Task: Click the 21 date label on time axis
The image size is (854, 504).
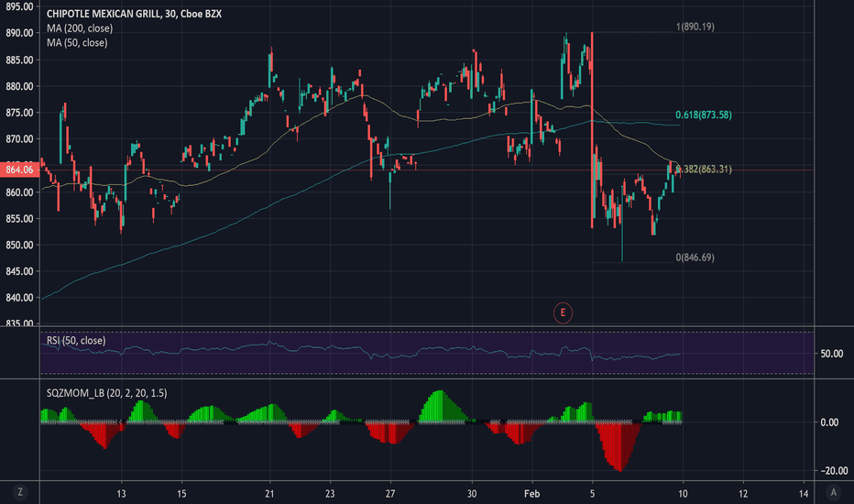Action: tap(269, 494)
